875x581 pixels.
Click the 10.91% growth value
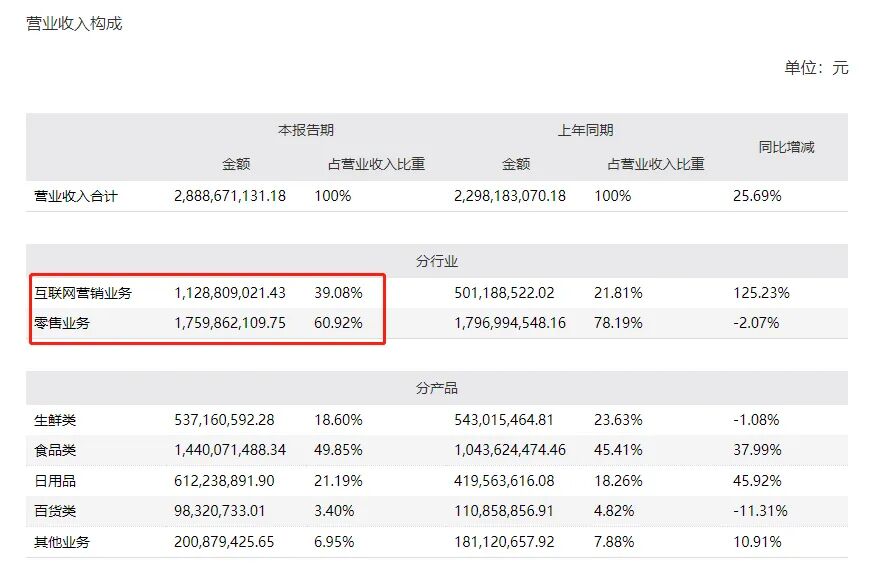click(757, 541)
